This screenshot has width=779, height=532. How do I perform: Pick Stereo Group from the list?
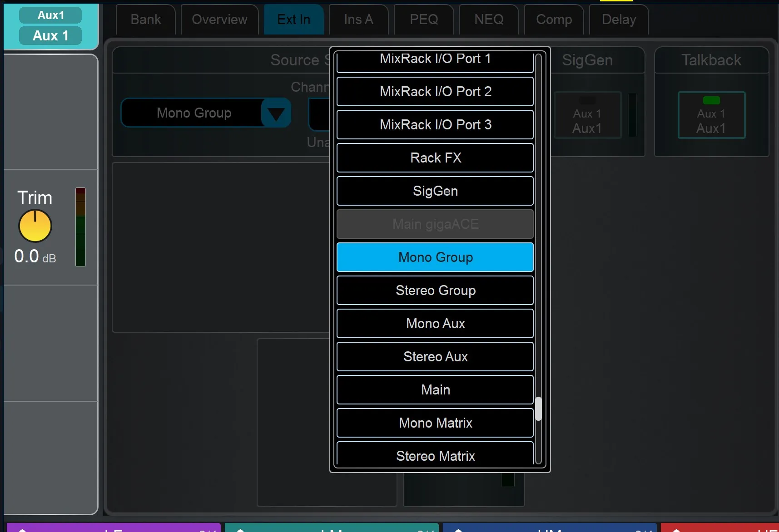[x=435, y=291]
